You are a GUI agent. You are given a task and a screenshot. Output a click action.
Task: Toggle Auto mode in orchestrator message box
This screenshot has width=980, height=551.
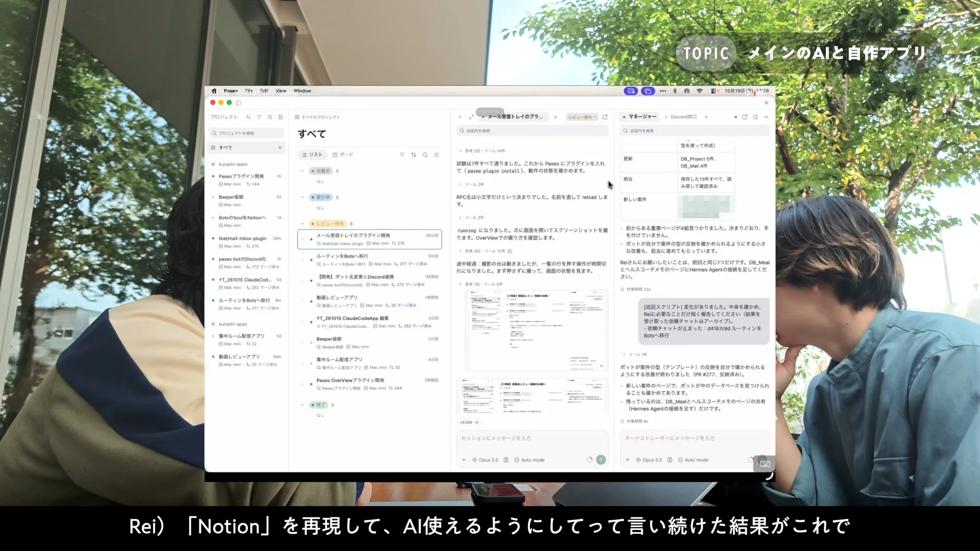tap(693, 460)
